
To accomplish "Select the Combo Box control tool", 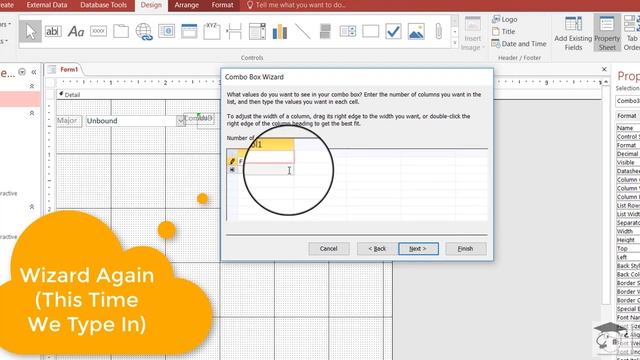I will 257,31.
